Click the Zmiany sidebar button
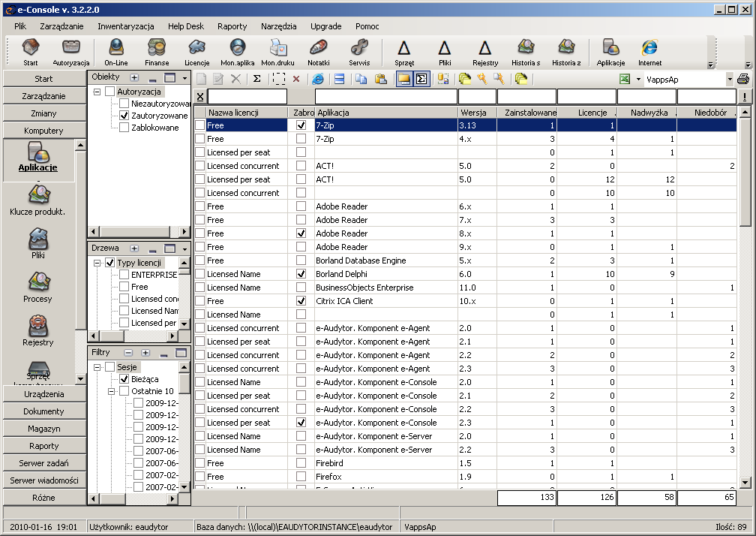This screenshot has width=756, height=536. [43, 113]
